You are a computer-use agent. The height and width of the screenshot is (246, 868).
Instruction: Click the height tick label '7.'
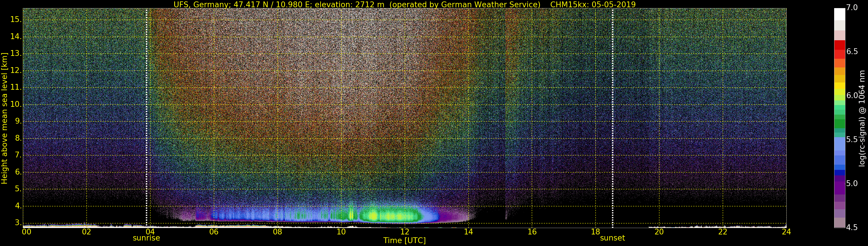[x=18, y=155]
